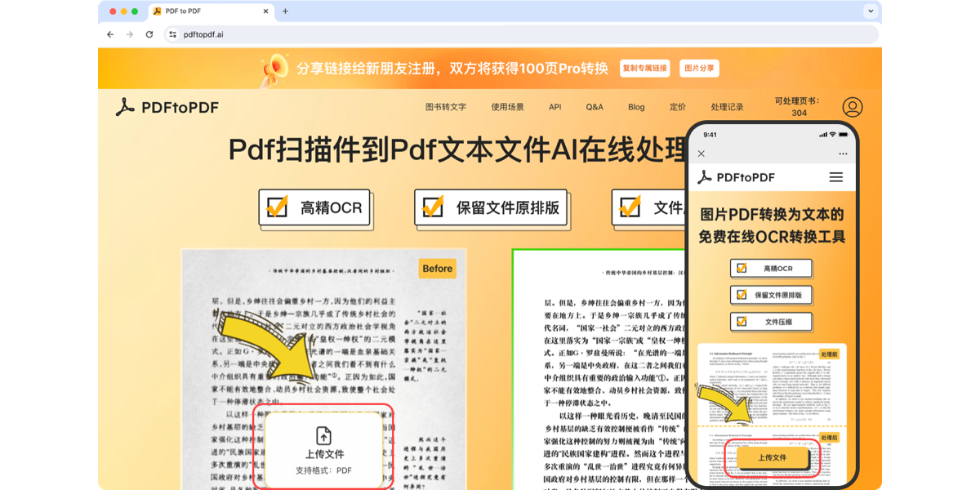The image size is (980, 490).
Task: Click the browser back arrow
Action: click(110, 34)
